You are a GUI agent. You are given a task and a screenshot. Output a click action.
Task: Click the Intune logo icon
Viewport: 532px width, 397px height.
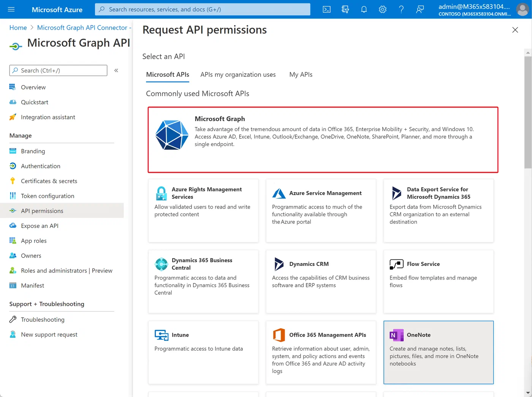point(161,335)
